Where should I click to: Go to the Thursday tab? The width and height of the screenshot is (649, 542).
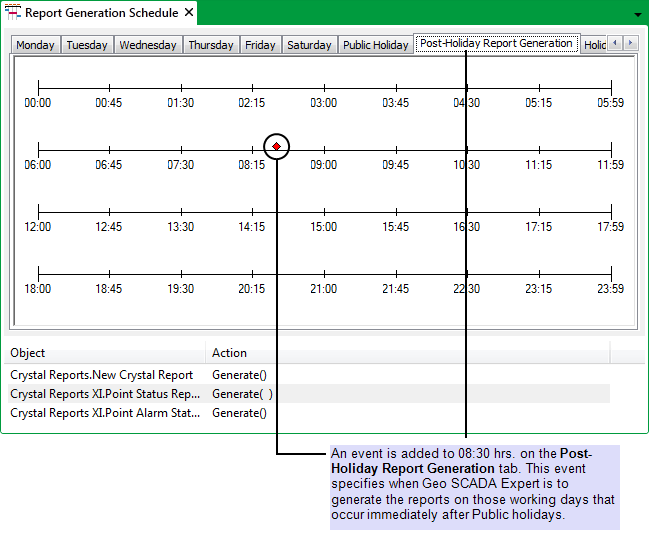211,45
